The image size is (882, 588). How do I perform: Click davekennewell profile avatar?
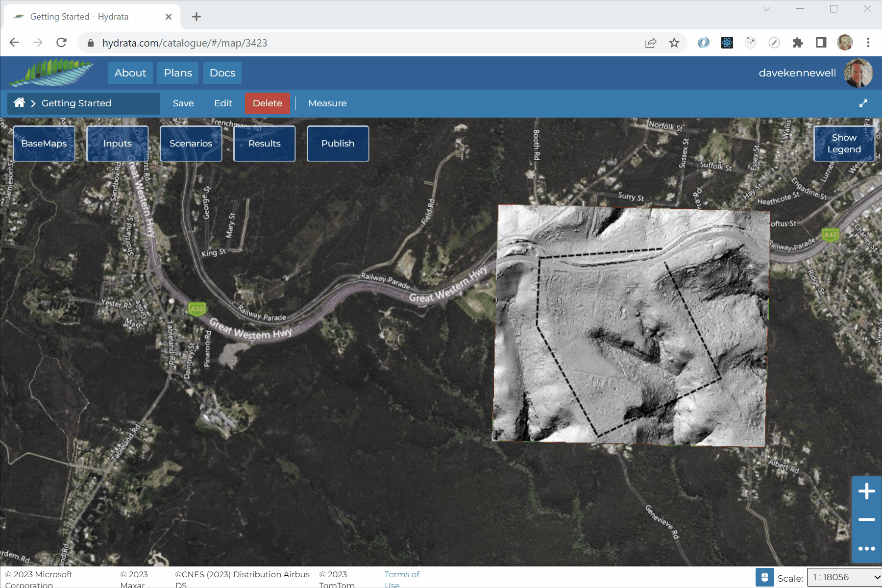[857, 73]
